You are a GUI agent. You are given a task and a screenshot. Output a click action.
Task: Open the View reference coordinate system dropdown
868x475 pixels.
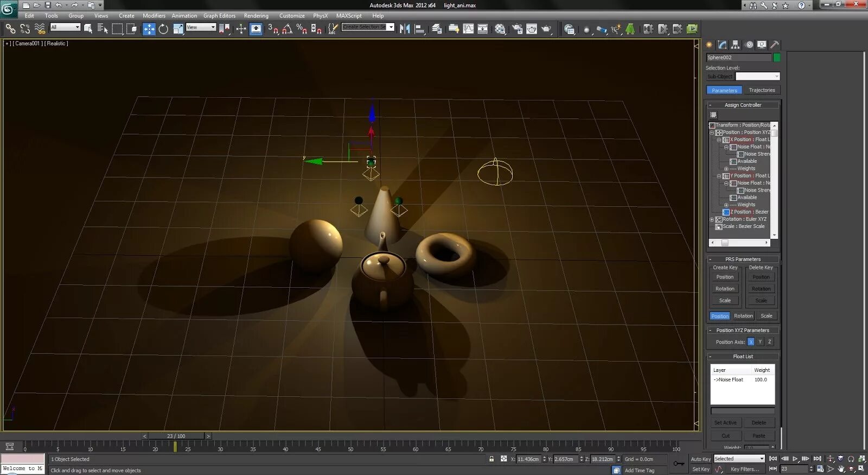[x=201, y=27]
